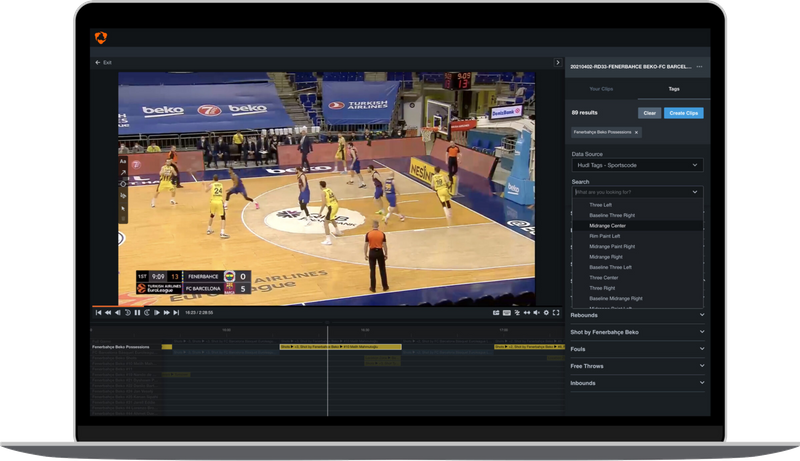
Task: Select the freehand path drawing tool
Action: (x=123, y=195)
